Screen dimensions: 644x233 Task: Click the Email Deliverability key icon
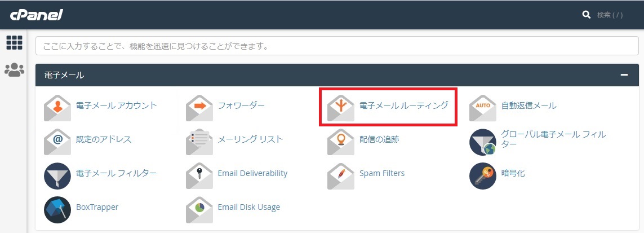pyautogui.click(x=199, y=176)
